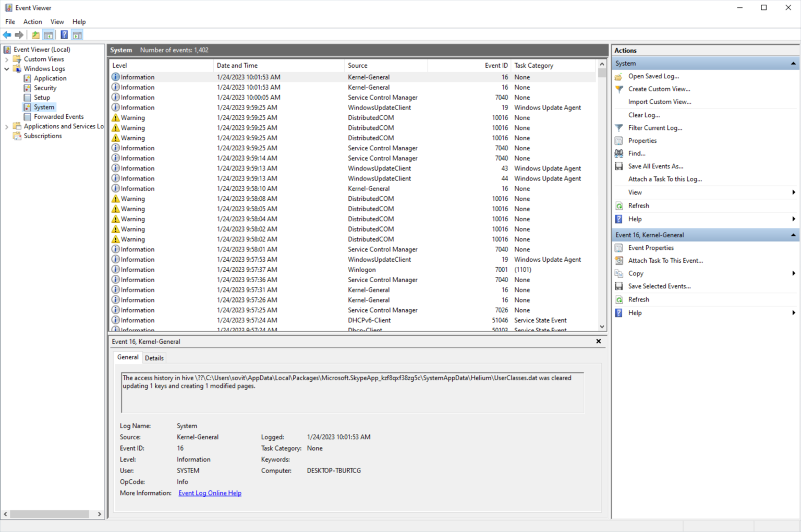Collapse the System actions pane section
Viewport: 801px width, 532px height.
click(792, 63)
